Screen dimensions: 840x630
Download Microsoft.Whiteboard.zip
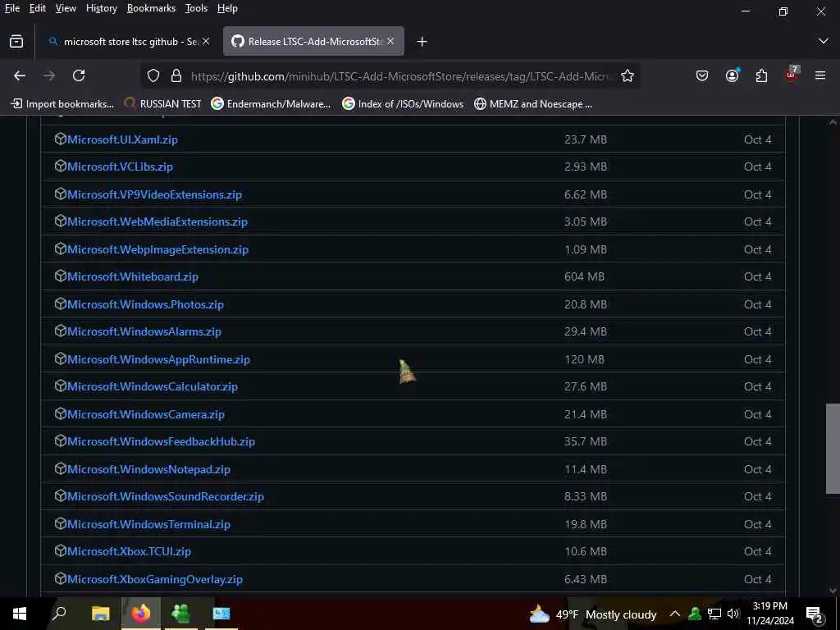132,277
